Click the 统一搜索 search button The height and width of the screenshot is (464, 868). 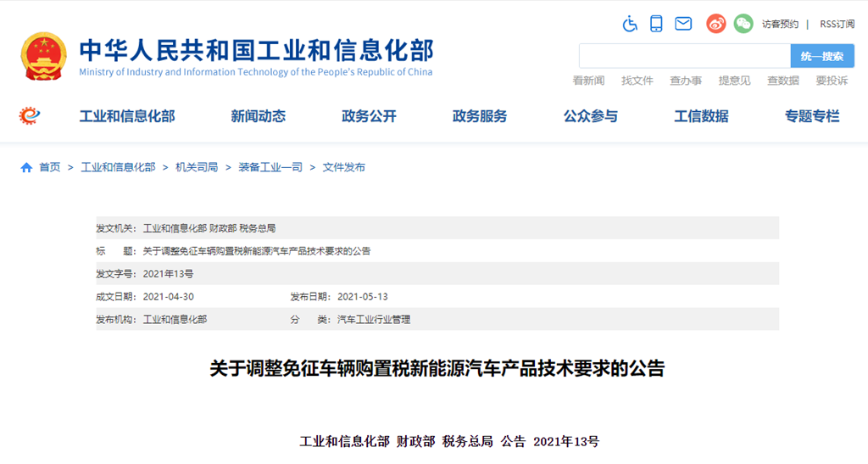[x=822, y=56]
